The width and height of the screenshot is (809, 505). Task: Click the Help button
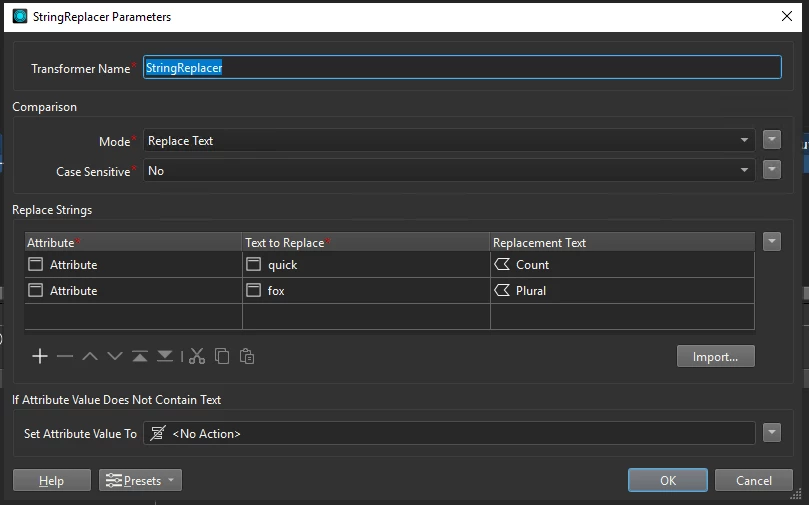click(x=52, y=480)
